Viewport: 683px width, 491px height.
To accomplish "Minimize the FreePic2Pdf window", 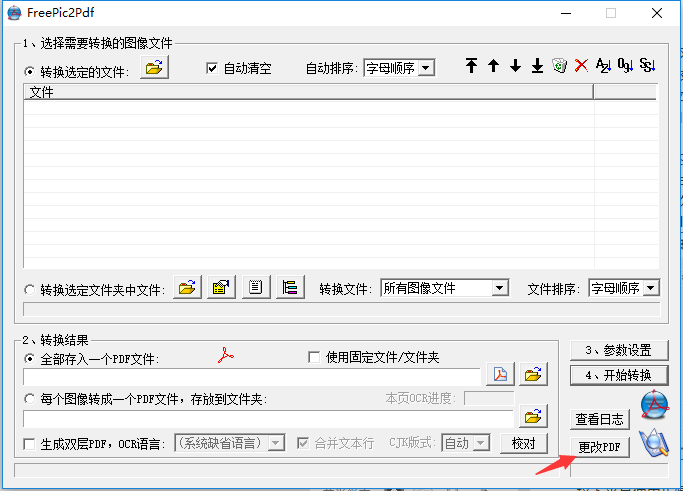I will (x=566, y=13).
